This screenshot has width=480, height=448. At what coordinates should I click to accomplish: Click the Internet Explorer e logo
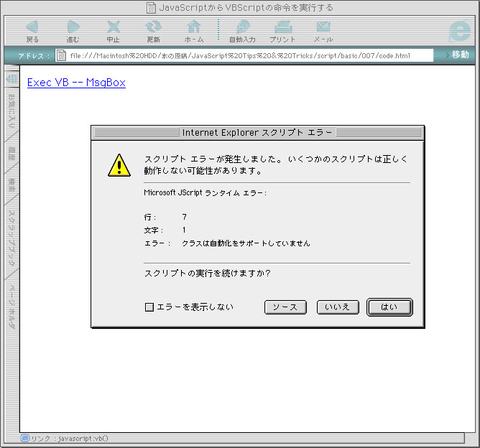(460, 31)
